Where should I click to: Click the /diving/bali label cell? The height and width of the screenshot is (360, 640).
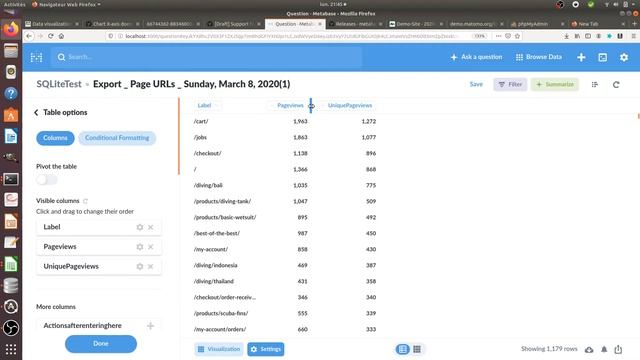pyautogui.click(x=208, y=185)
